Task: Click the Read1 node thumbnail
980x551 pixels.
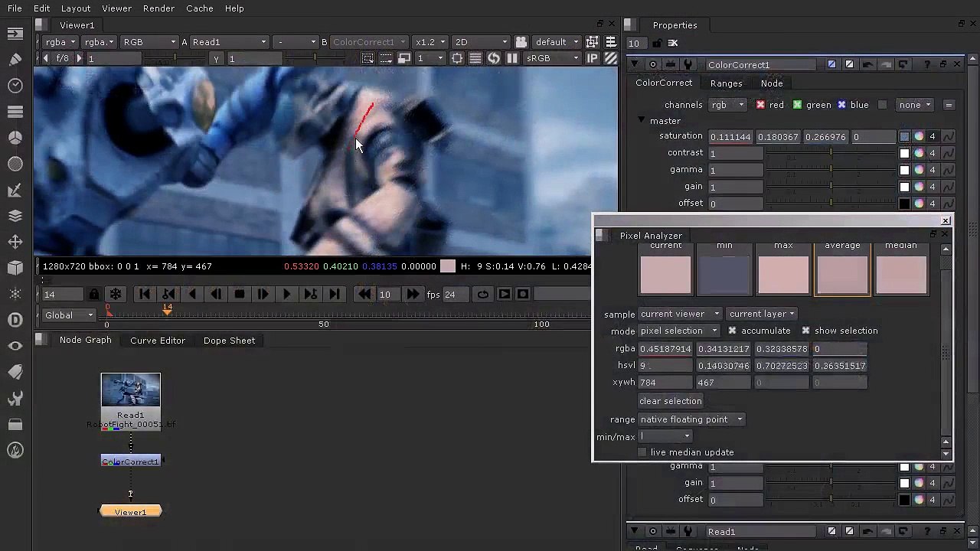Action: [131, 391]
